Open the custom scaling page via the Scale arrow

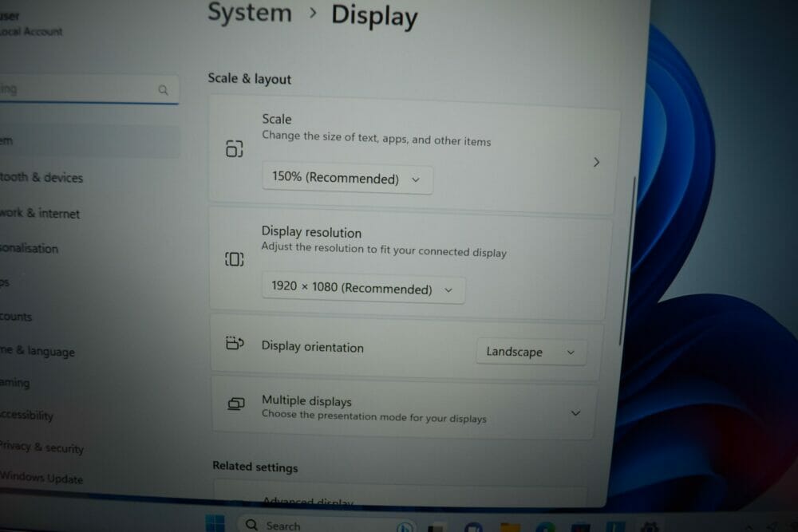[596, 162]
